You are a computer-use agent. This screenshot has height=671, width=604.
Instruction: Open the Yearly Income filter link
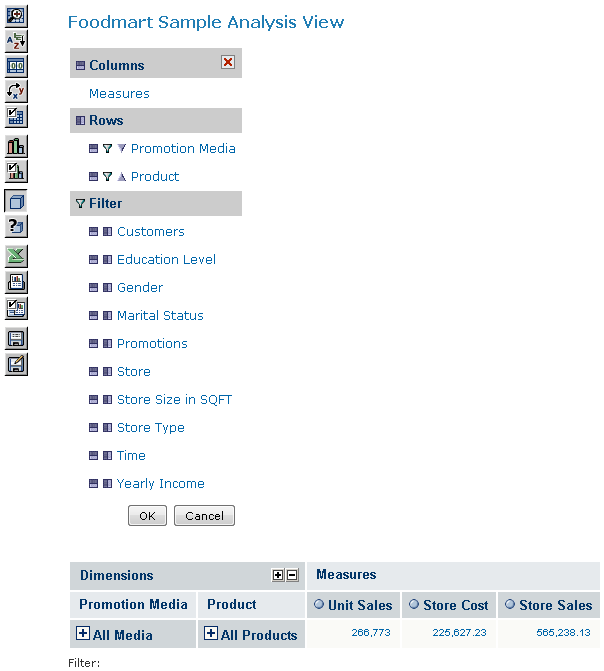tap(161, 484)
